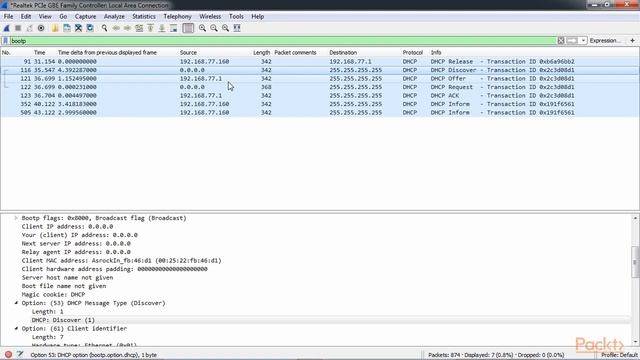The image size is (640, 360).
Task: Open the Analyze menu
Action: 114,17
